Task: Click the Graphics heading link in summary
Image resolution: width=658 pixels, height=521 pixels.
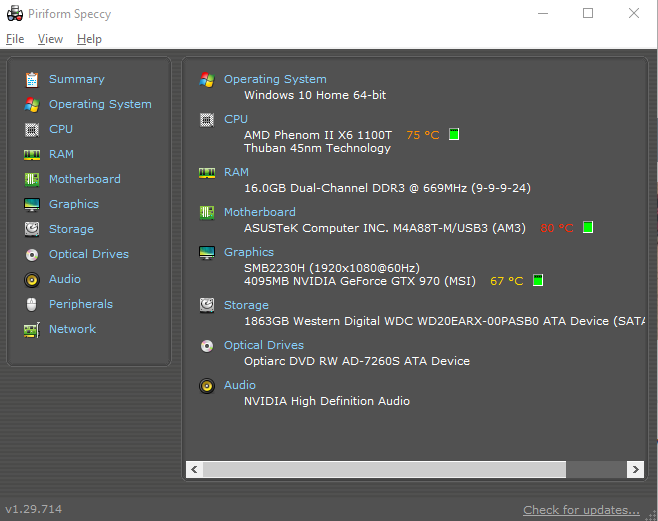Action: point(249,252)
